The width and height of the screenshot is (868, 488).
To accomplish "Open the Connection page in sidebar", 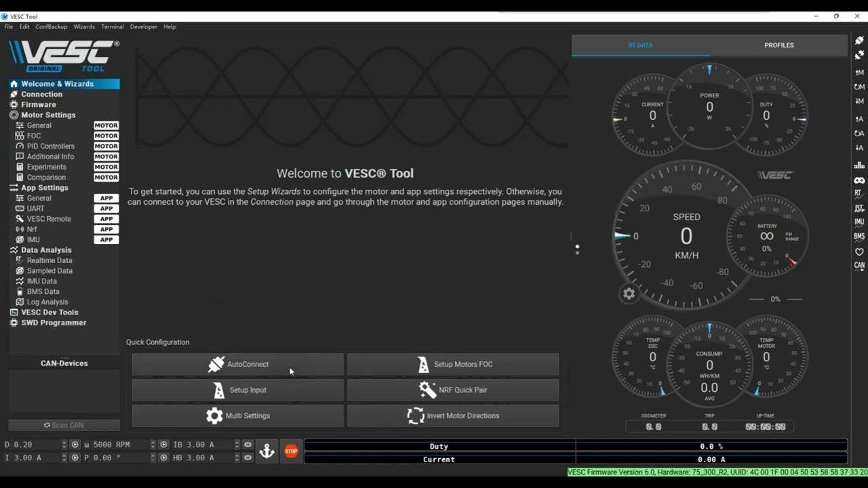I will coord(64,94).
